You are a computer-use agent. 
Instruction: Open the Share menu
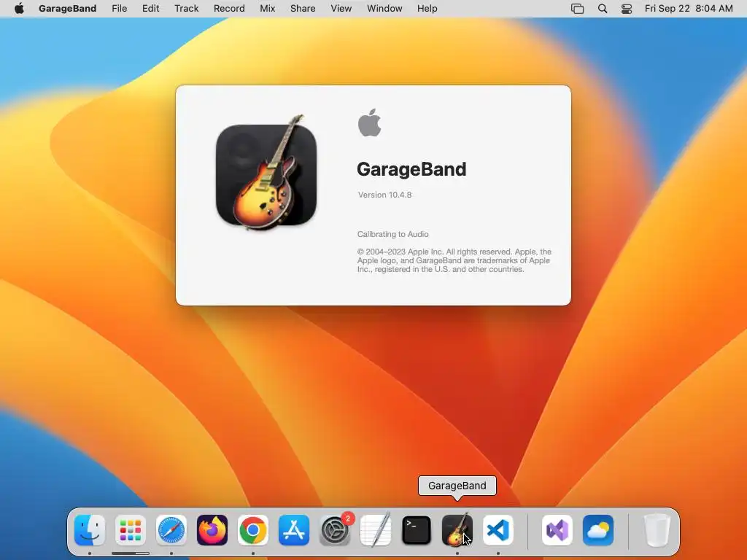click(x=303, y=8)
